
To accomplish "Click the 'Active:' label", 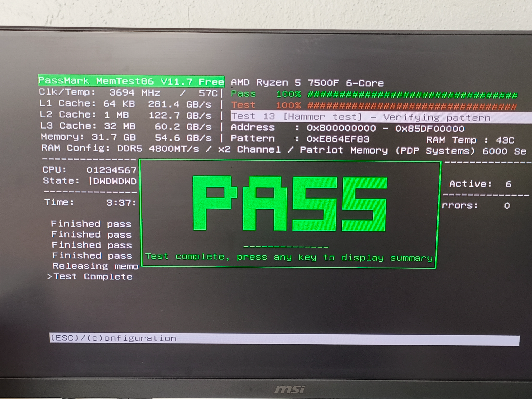I will [x=471, y=184].
